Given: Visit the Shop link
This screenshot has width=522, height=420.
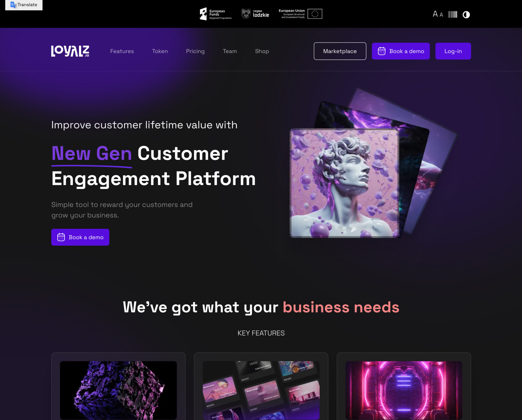Looking at the screenshot, I should (x=262, y=51).
